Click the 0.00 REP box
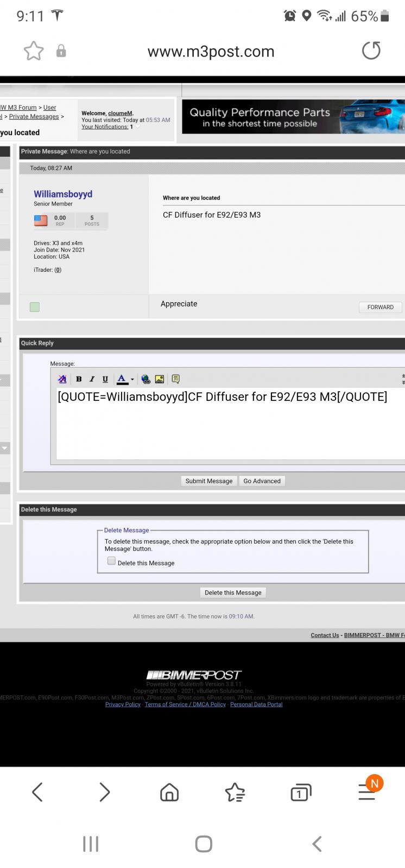The width and height of the screenshot is (405, 868). click(60, 220)
